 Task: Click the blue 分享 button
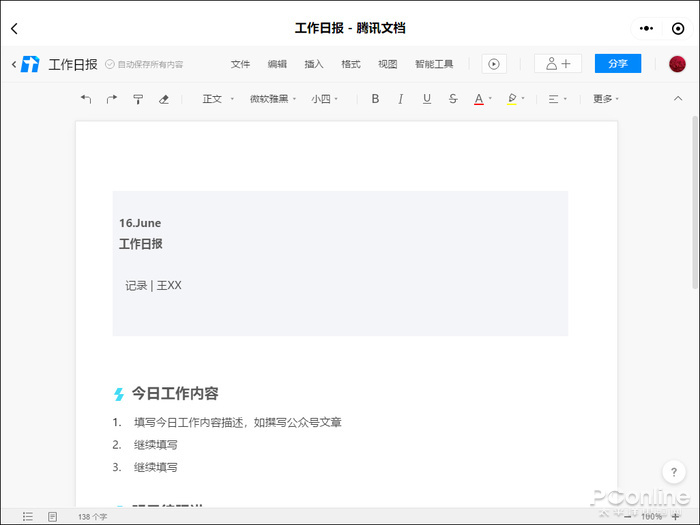point(618,63)
